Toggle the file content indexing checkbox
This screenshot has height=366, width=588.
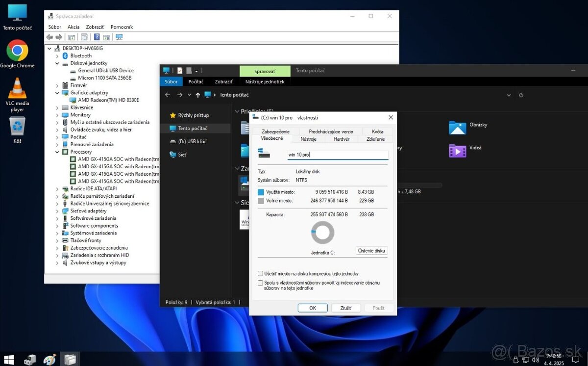pyautogui.click(x=260, y=283)
